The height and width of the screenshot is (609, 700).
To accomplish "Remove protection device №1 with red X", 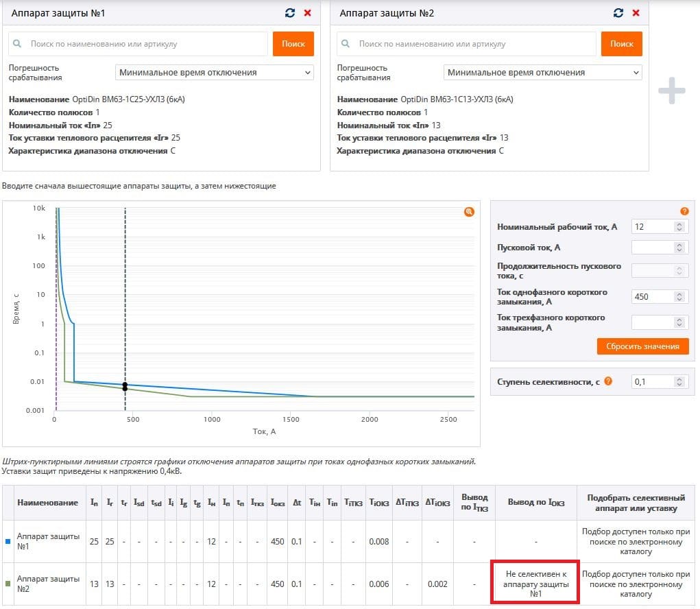I will (307, 13).
